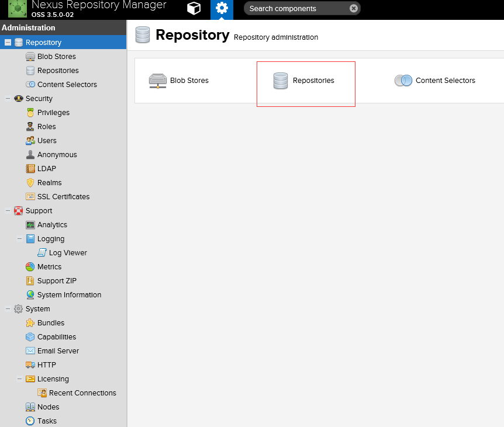Select the Realms label in the tree
The image size is (504, 427).
pos(50,183)
